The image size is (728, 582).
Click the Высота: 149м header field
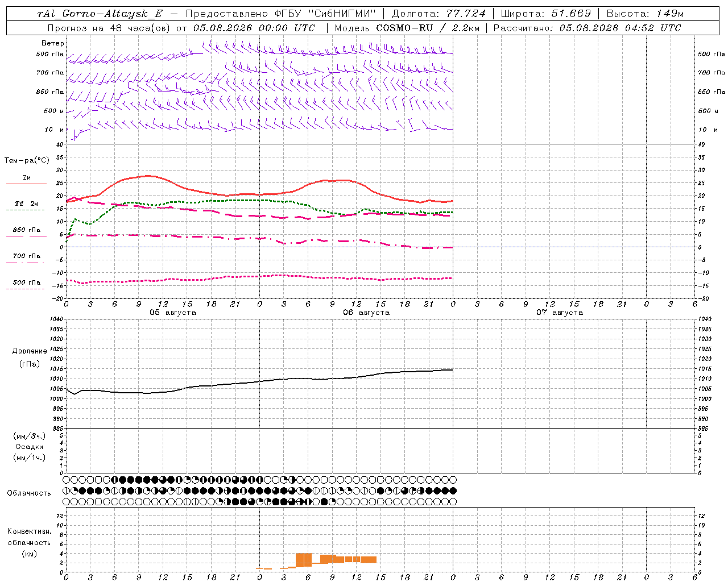click(x=645, y=13)
